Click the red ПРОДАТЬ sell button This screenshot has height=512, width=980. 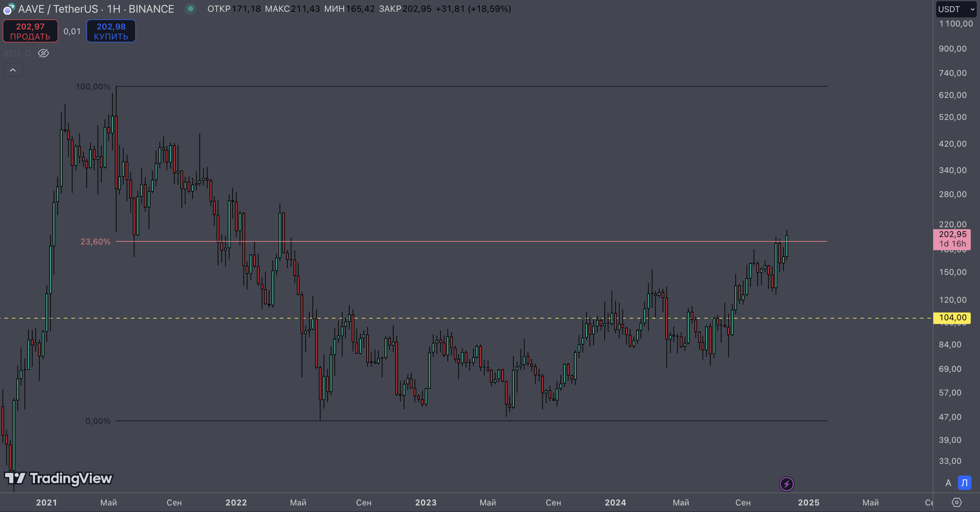tap(30, 31)
